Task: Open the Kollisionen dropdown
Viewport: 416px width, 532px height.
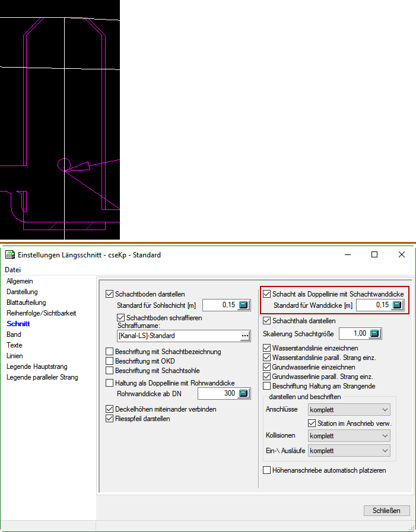Action: coord(349,436)
